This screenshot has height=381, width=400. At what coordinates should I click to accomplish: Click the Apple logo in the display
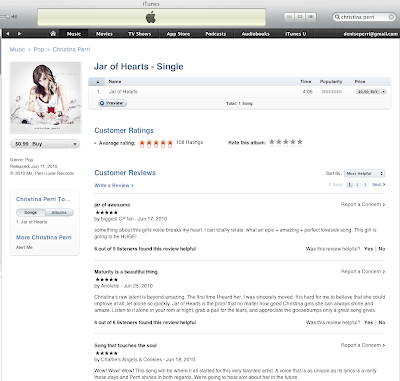[151, 17]
